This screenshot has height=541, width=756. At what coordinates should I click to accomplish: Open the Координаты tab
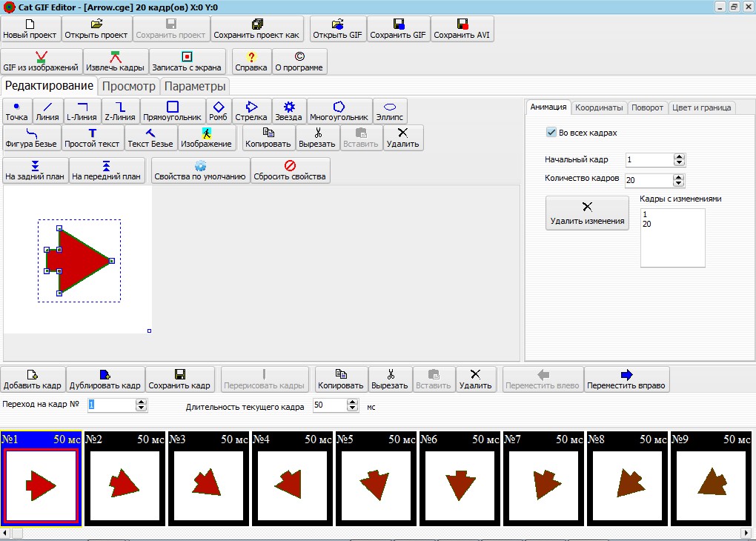pyautogui.click(x=599, y=107)
